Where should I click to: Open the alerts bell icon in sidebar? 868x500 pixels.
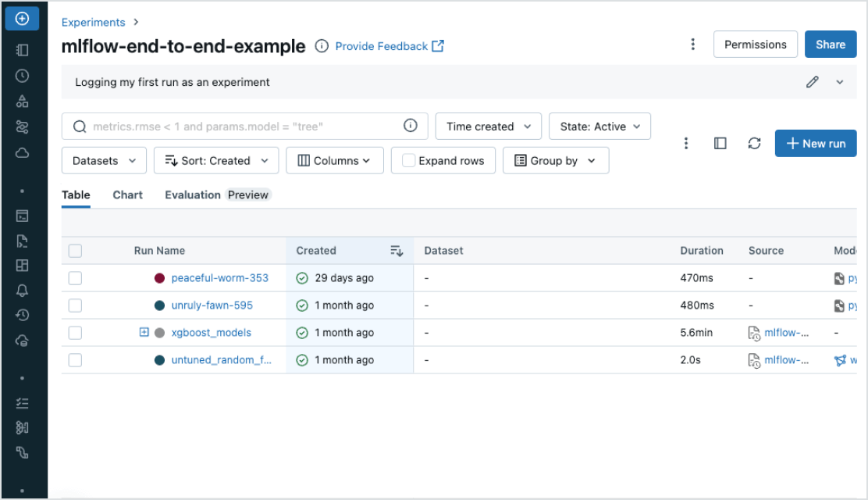click(23, 291)
